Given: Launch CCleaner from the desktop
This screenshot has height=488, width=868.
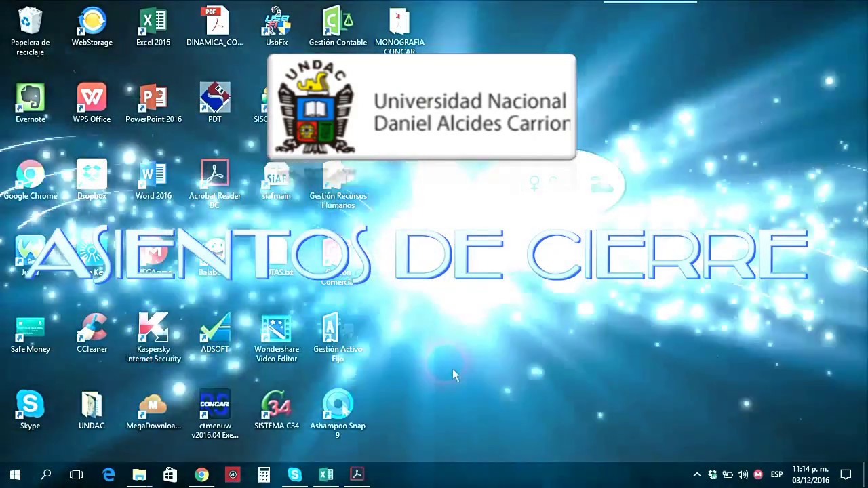Looking at the screenshot, I should [92, 333].
